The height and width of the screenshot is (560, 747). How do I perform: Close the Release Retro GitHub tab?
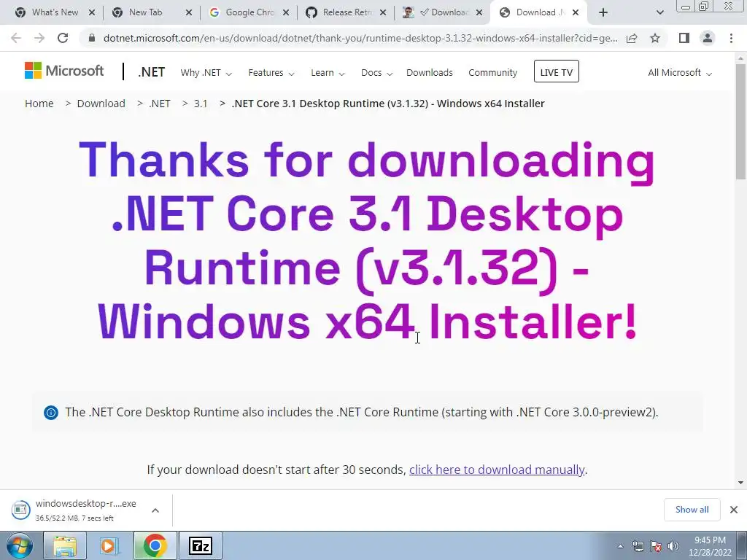click(383, 13)
